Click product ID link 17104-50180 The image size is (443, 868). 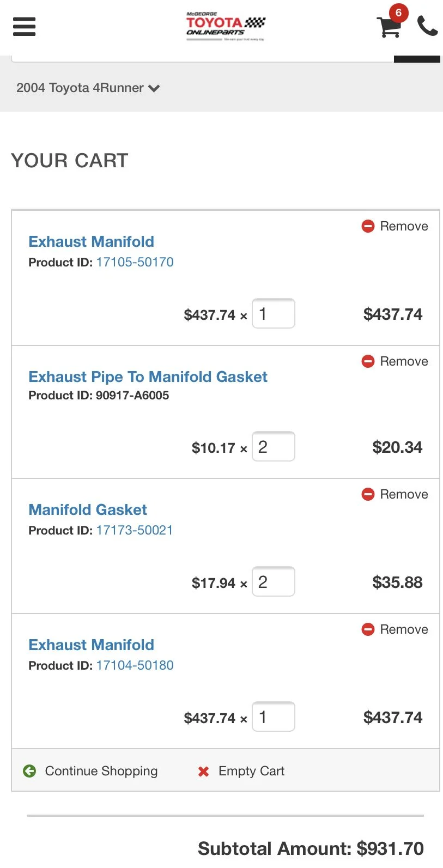(135, 665)
